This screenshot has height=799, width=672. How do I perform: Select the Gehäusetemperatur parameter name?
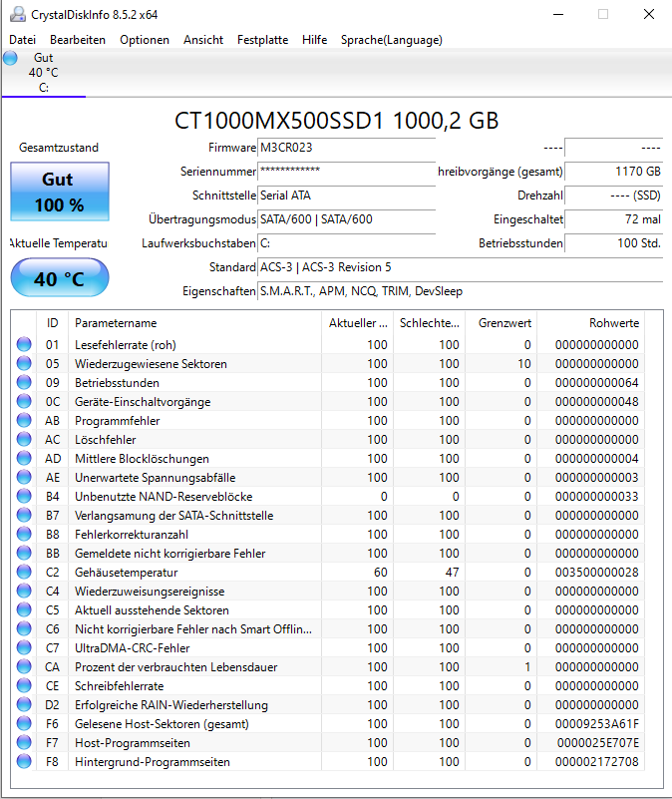127,573
